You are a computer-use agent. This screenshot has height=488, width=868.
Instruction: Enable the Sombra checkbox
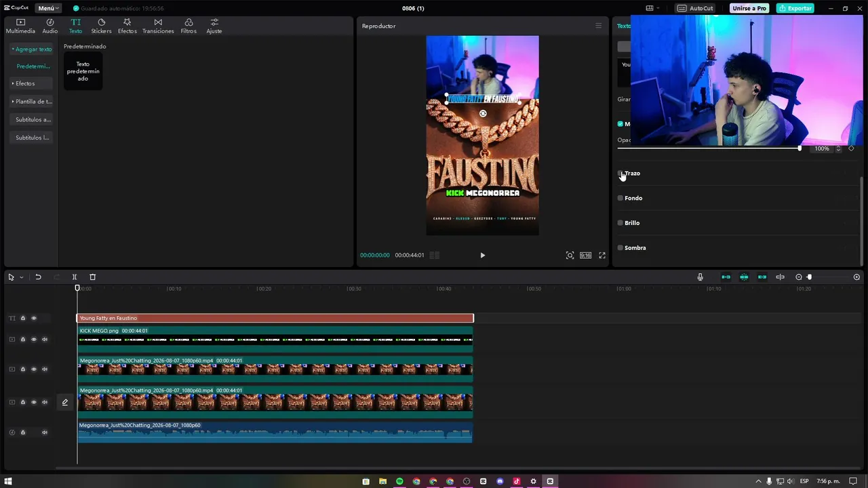click(x=620, y=248)
